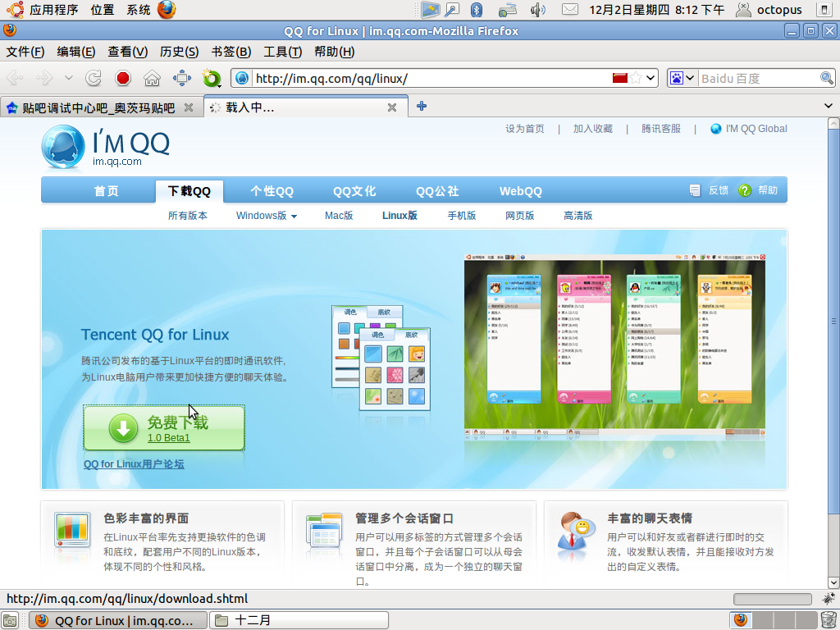The width and height of the screenshot is (840, 630).
Task: Close the 贴吧调试中心吧 tab
Action: click(x=189, y=107)
